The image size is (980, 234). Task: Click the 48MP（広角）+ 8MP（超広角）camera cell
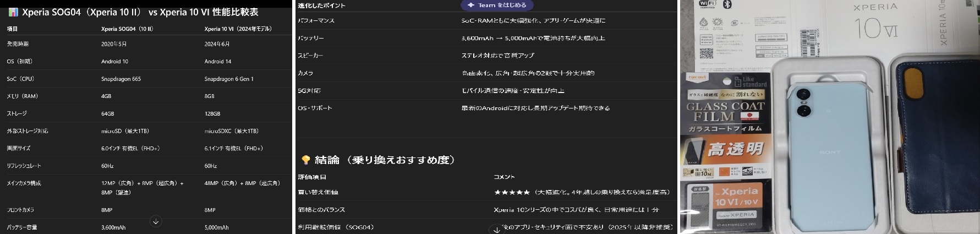pyautogui.click(x=243, y=183)
